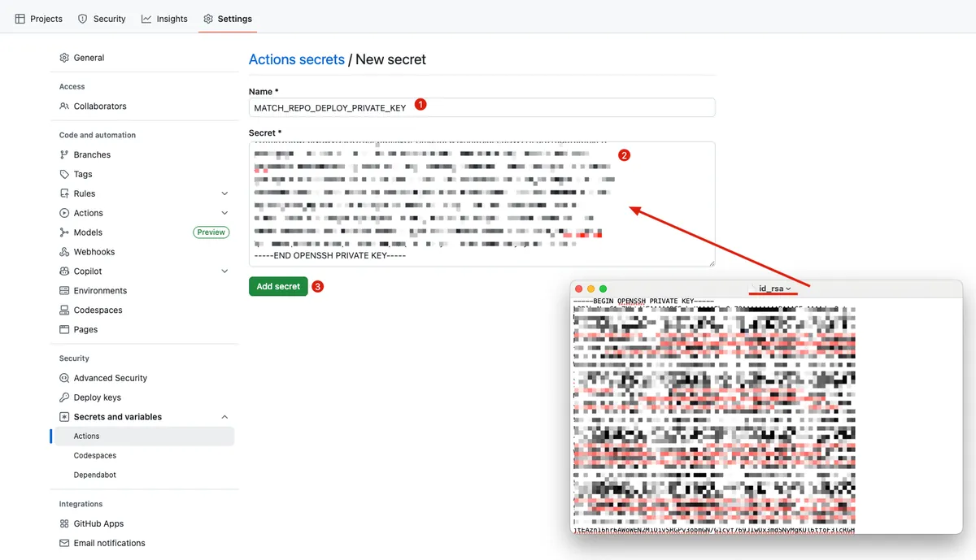Click the General settings gear icon
This screenshot has width=976, height=560.
click(x=64, y=58)
